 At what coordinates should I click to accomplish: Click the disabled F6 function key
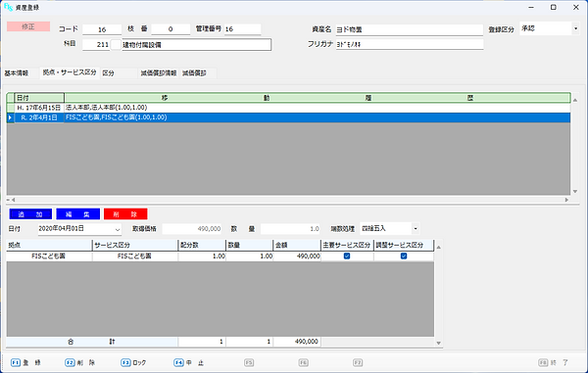[x=304, y=362]
